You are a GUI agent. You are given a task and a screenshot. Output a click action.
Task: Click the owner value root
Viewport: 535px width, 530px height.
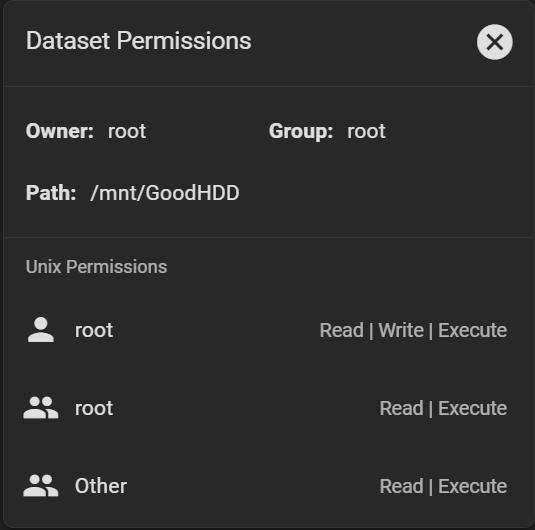click(x=127, y=131)
